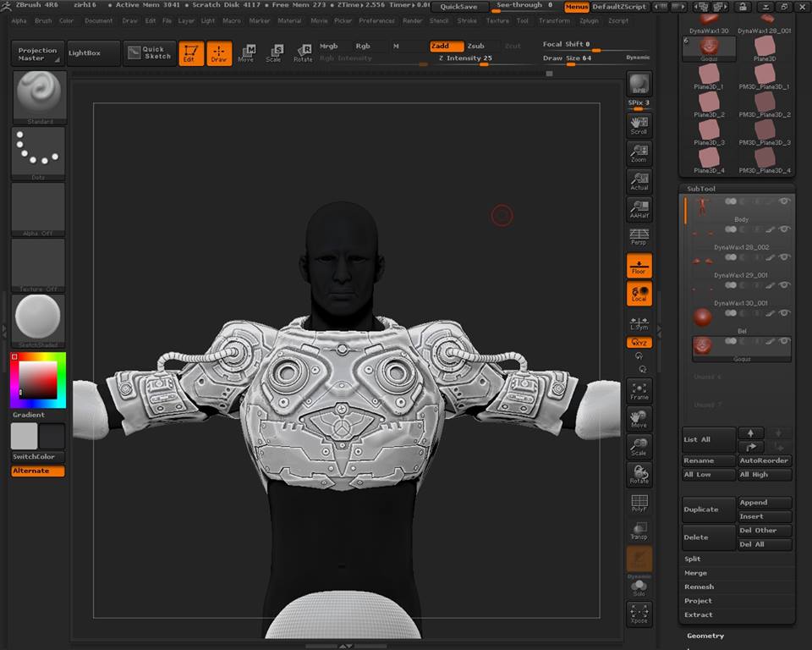Set the view to Actual size
812x650 pixels.
coord(639,181)
